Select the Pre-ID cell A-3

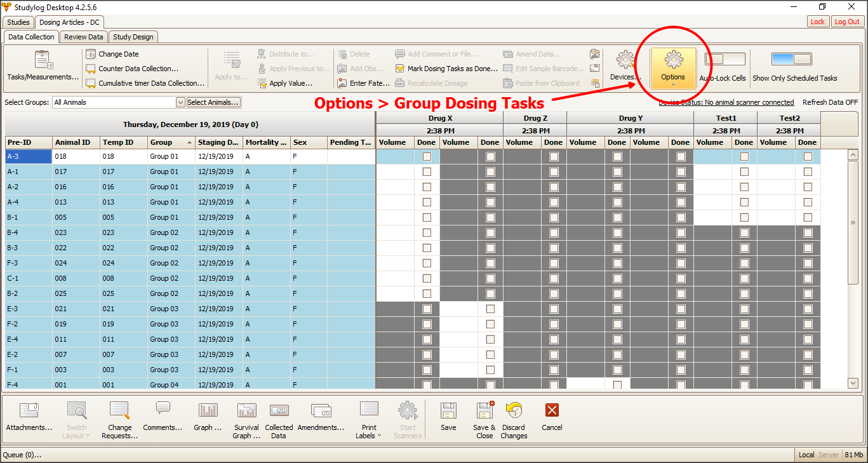pyautogui.click(x=29, y=156)
